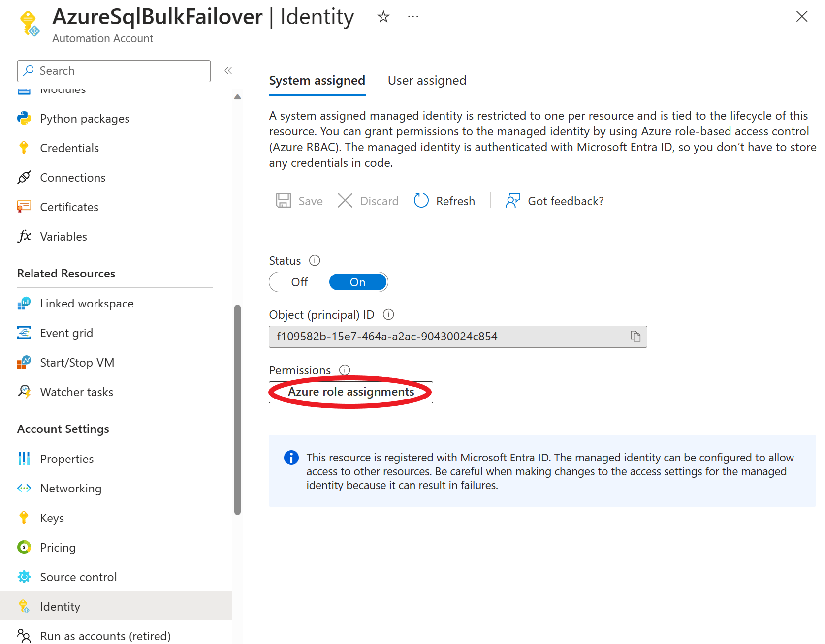825x644 pixels.
Task: Click the Discard toolbar button
Action: (x=368, y=201)
